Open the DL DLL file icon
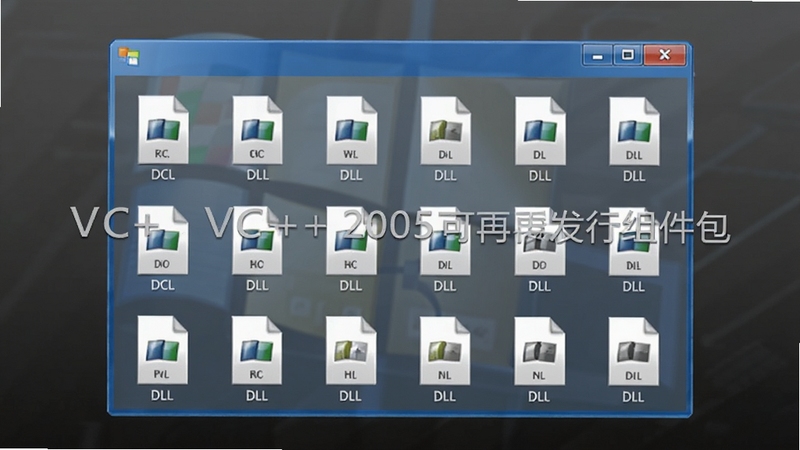Screen dimensions: 800x450 [540, 131]
